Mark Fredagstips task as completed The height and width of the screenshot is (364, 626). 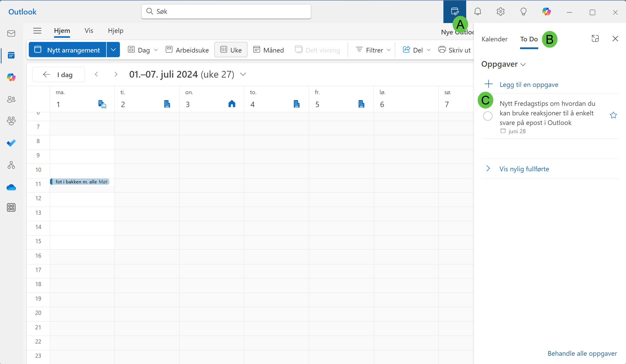488,116
